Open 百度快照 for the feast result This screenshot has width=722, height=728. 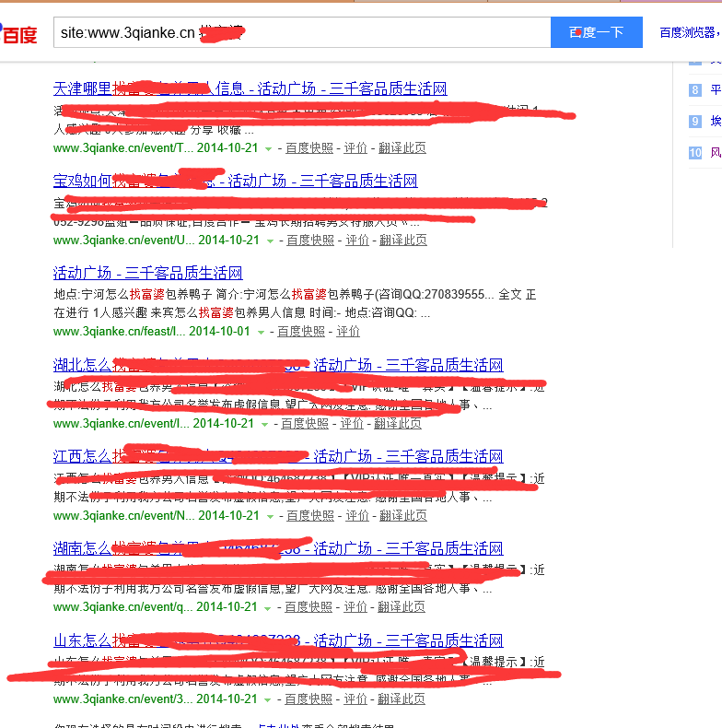[301, 332]
